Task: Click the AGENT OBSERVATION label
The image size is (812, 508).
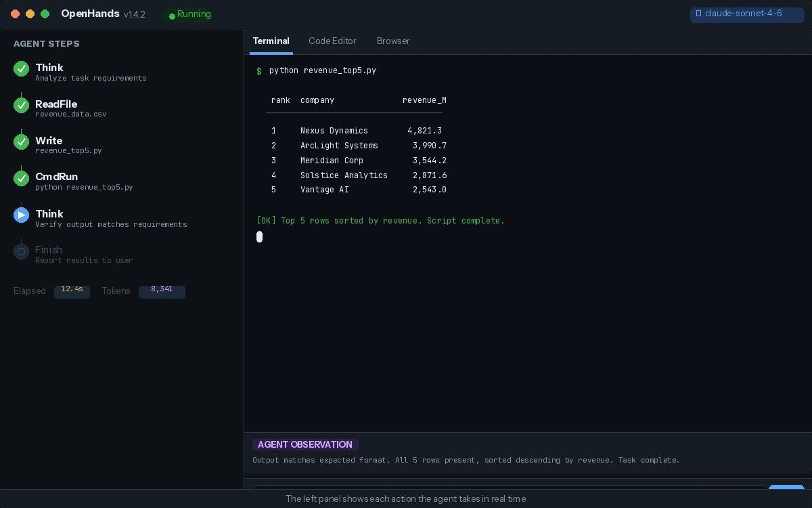Action: (x=305, y=445)
